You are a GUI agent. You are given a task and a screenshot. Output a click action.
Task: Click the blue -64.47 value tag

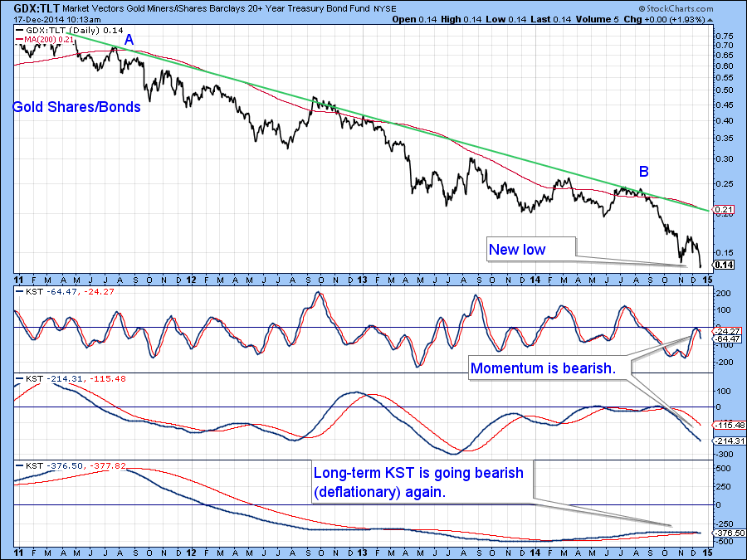tap(727, 339)
